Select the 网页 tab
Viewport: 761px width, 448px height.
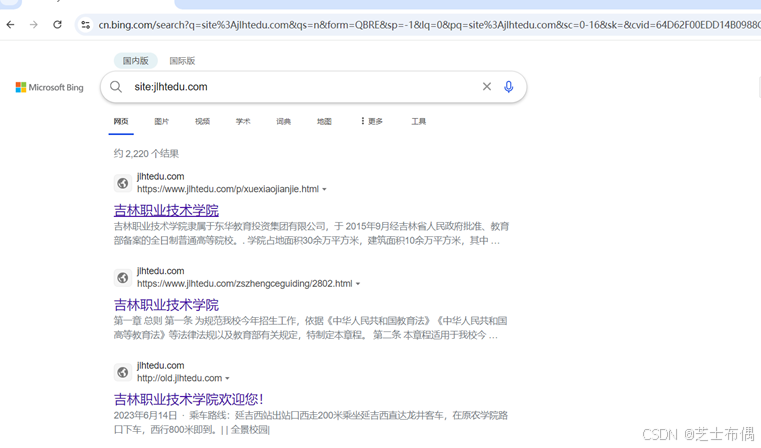[121, 121]
